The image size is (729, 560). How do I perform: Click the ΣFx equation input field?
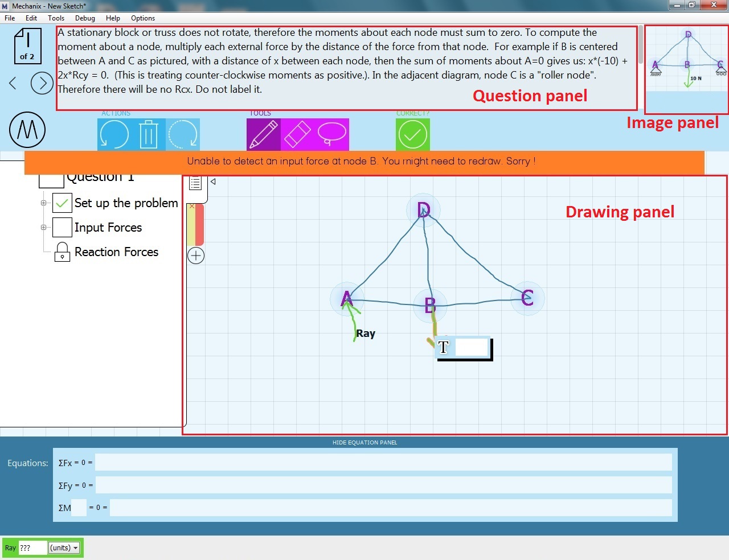click(x=383, y=463)
